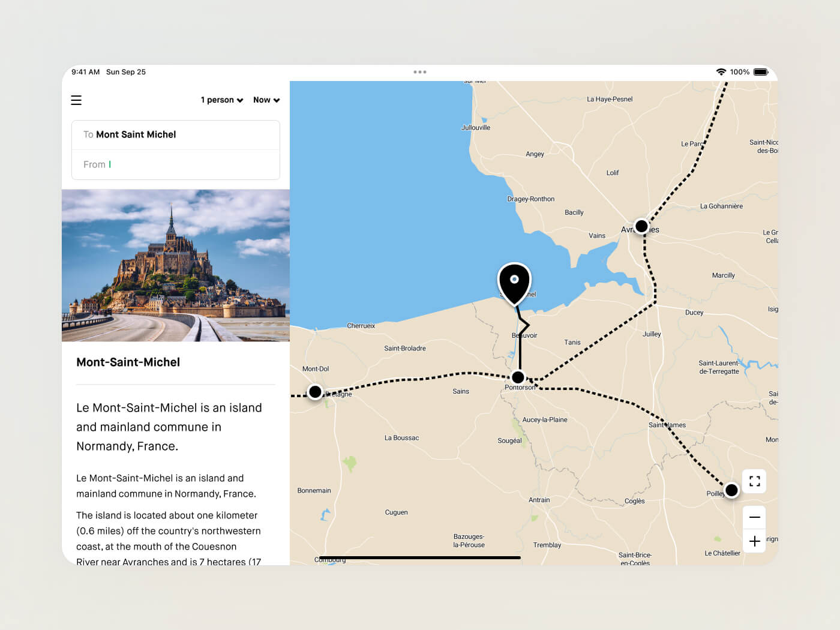The width and height of the screenshot is (840, 630).
Task: Toggle fullscreen map view
Action: 755,481
